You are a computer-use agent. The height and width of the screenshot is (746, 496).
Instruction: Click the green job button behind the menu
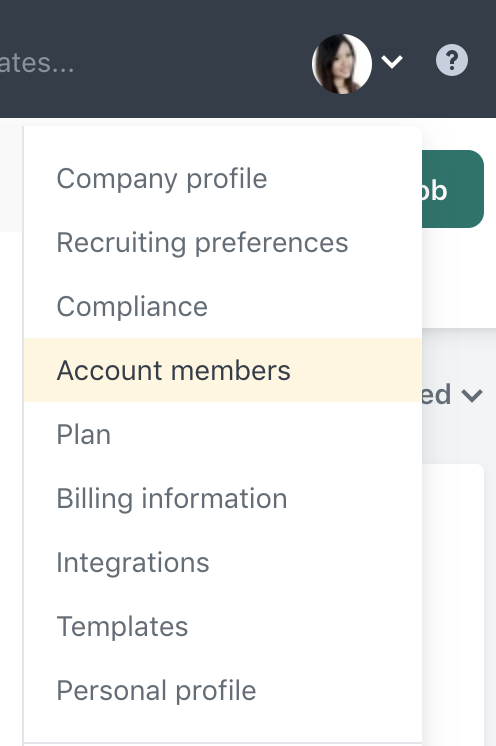point(453,189)
